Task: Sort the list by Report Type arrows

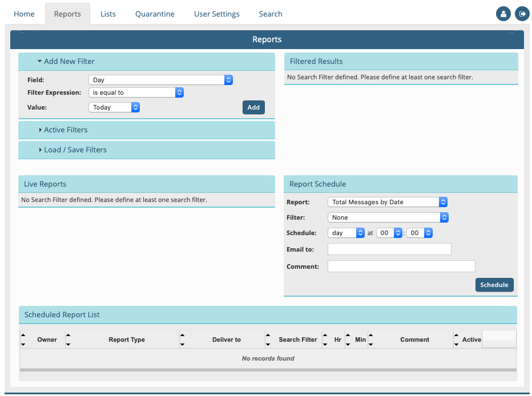Action: (68, 340)
